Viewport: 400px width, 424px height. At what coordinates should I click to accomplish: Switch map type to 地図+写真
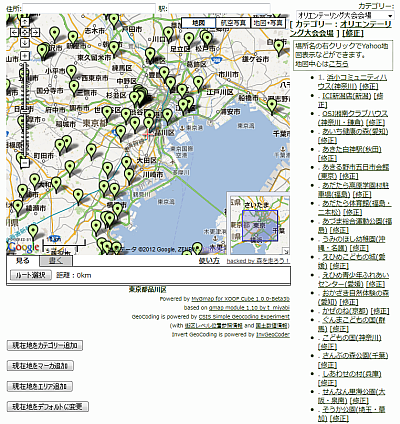[x=268, y=23]
